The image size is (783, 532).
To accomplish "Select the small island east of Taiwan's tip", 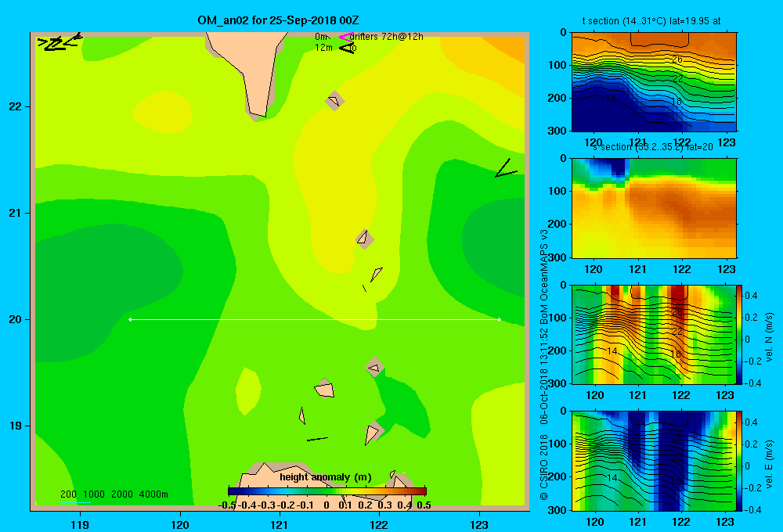I will pos(334,101).
